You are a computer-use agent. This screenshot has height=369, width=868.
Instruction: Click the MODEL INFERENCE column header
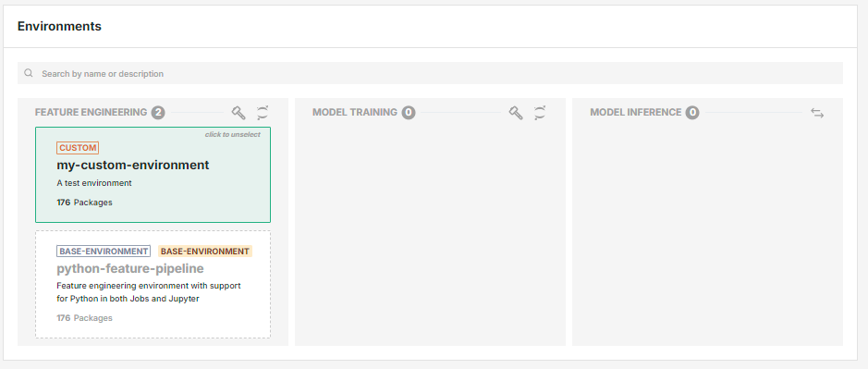[x=635, y=113]
